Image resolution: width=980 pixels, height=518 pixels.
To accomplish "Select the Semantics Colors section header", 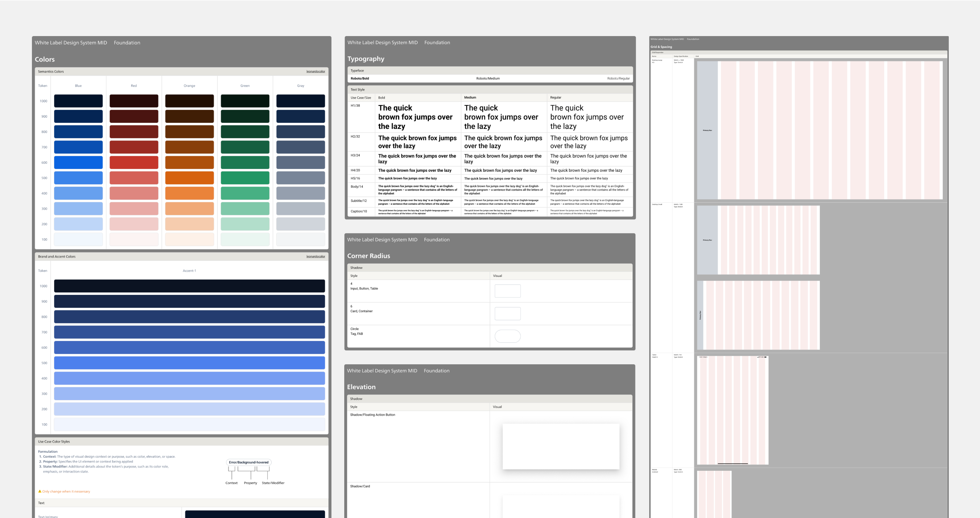I will tap(182, 71).
